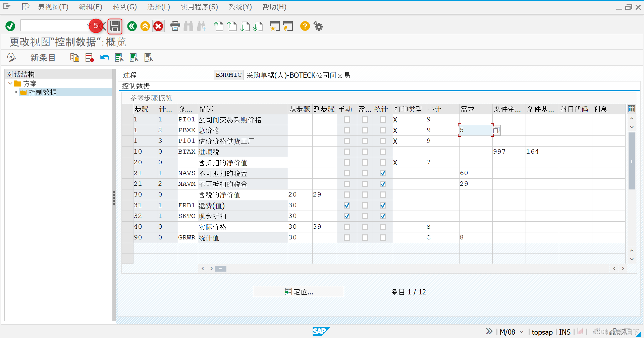Click the 打印类型 column header
This screenshot has width=644, height=338.
408,109
